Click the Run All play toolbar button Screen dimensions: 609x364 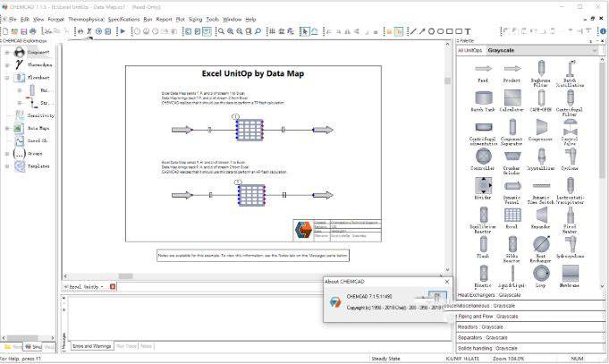(123, 31)
